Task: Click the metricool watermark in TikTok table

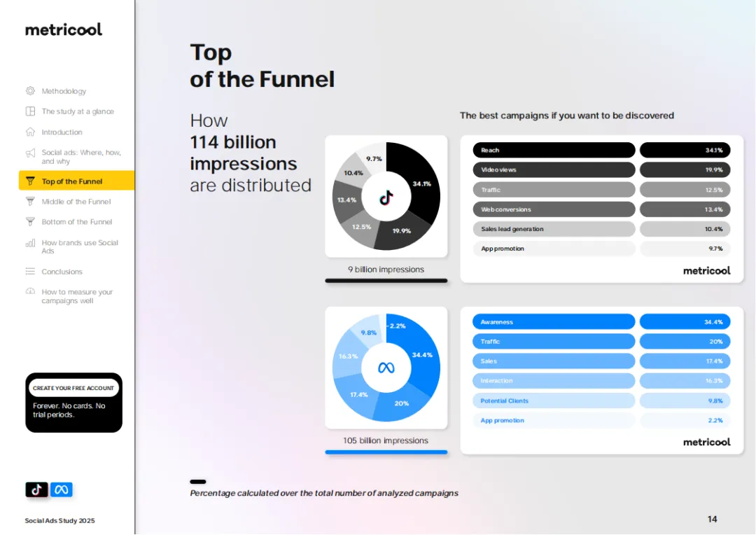Action: tap(707, 270)
